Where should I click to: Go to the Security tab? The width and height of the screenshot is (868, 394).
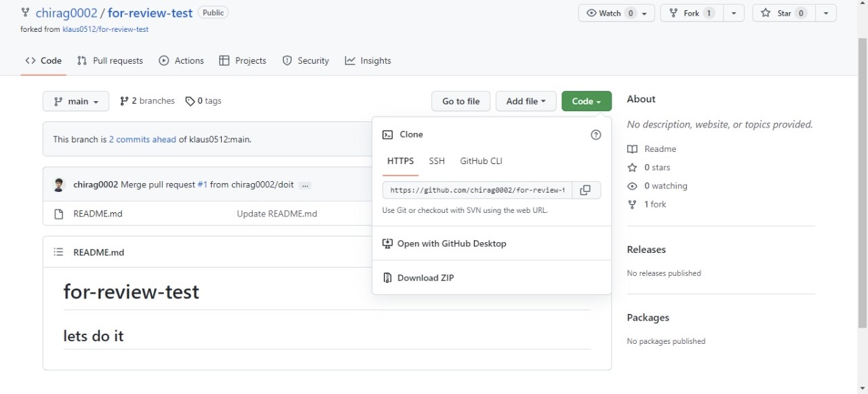pyautogui.click(x=305, y=60)
